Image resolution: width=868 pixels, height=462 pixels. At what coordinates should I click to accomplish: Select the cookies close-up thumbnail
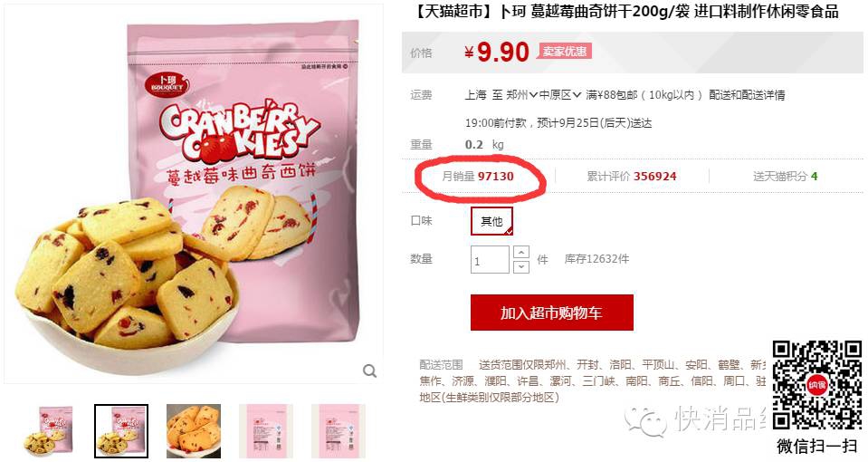tap(194, 431)
